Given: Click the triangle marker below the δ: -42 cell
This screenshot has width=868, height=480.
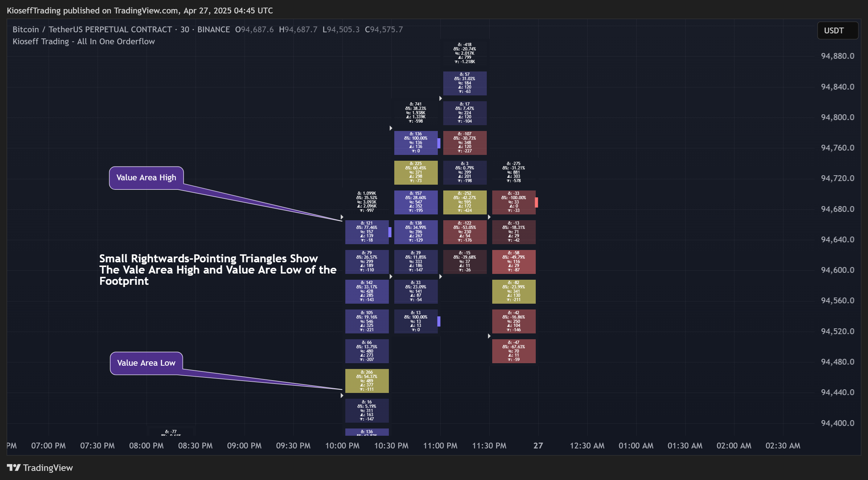Looking at the screenshot, I should pos(489,336).
